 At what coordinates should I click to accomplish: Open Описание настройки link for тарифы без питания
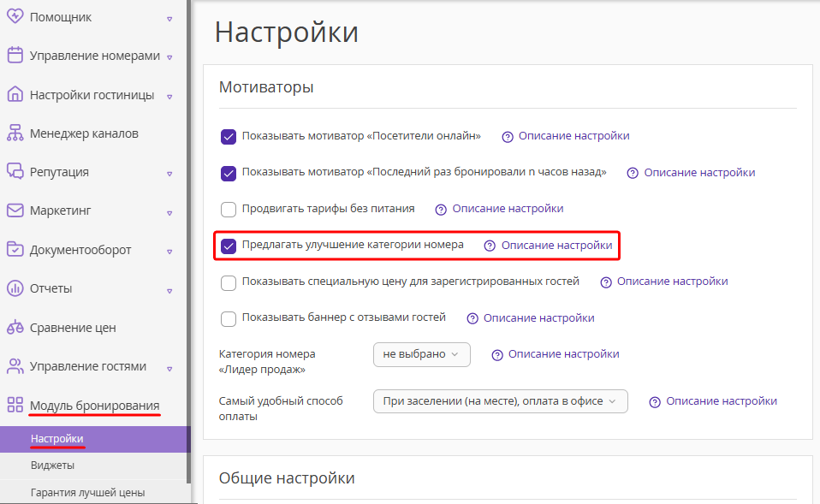coord(508,209)
